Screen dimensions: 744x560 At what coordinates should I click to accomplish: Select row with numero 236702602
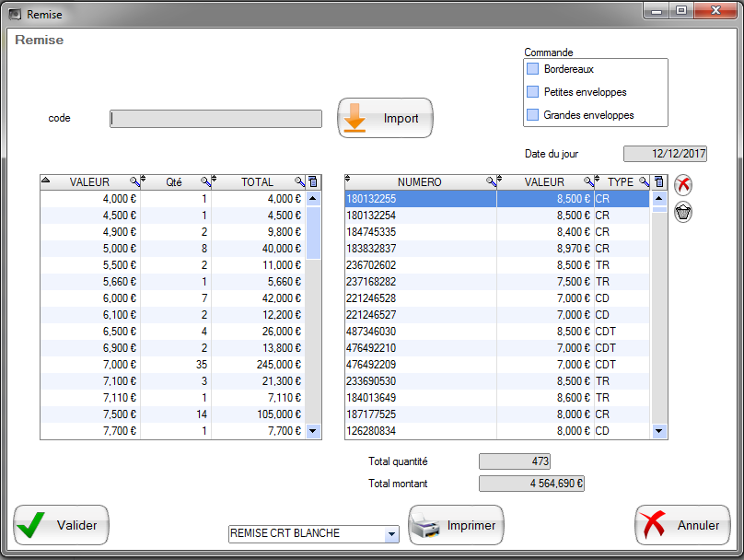[x=420, y=264]
